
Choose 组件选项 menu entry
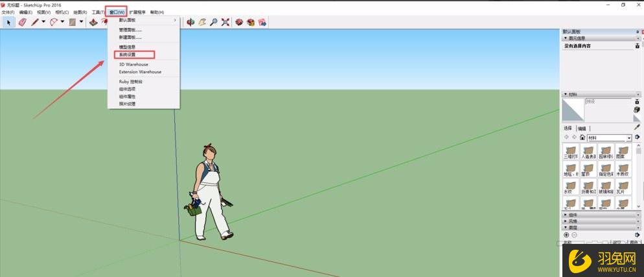[143, 89]
